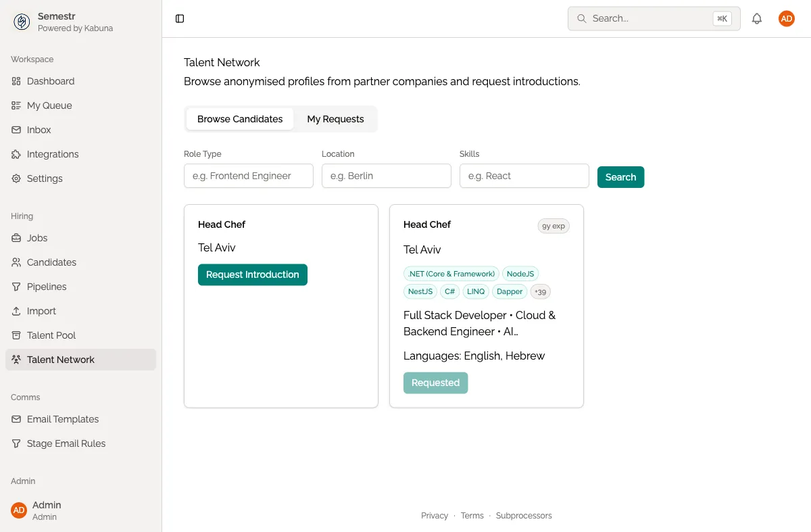Select the Browse Candidates tab
811x532 pixels.
pos(240,119)
